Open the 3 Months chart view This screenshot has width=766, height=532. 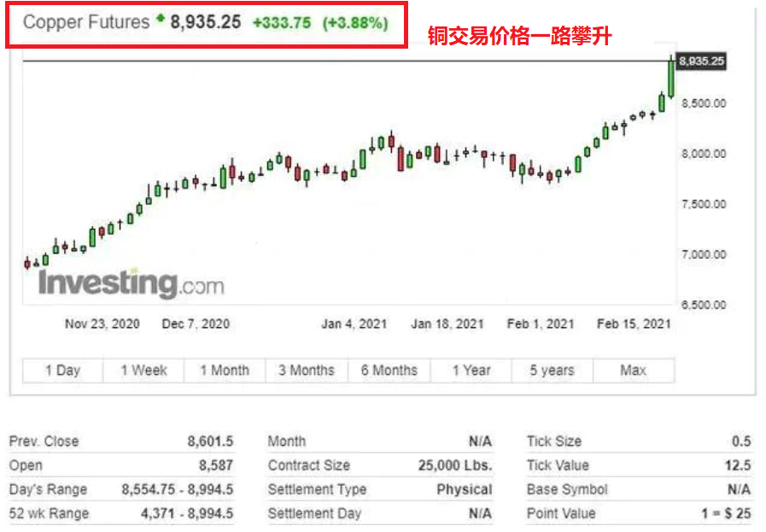tap(307, 371)
